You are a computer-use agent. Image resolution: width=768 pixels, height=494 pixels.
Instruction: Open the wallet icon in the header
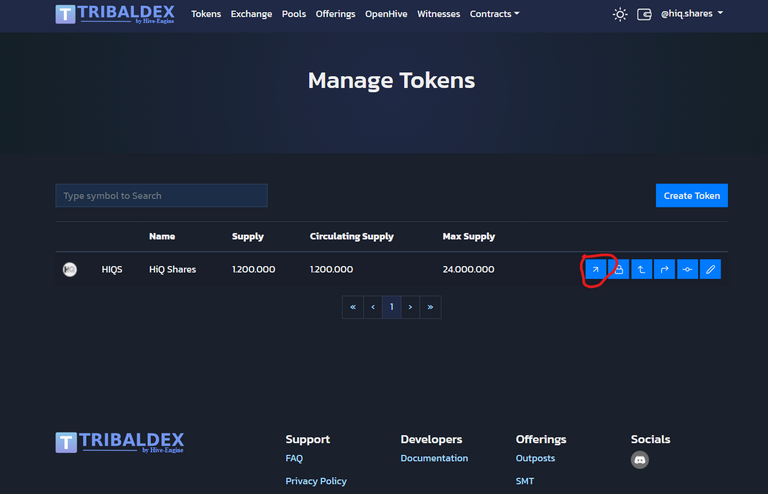coord(644,14)
